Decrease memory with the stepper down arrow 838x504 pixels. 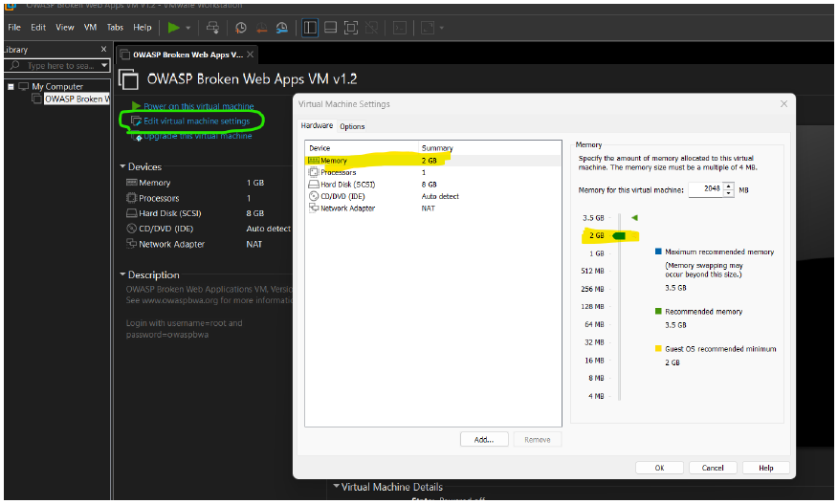[729, 193]
